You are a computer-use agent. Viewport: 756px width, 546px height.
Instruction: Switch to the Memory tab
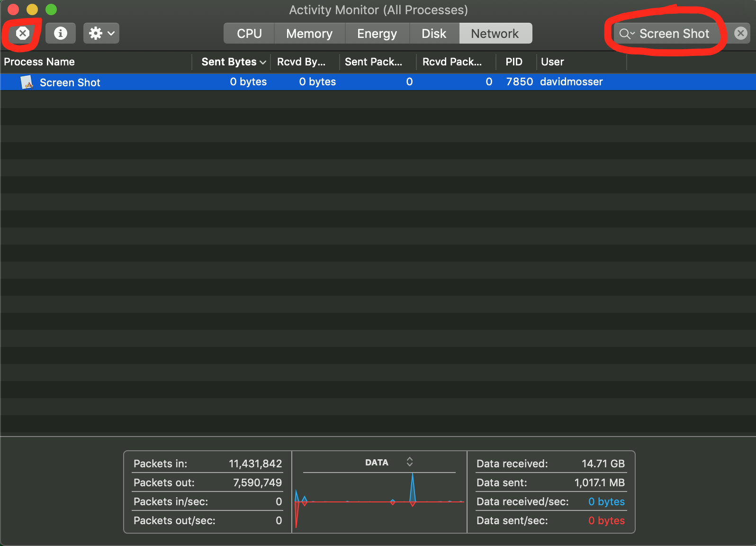tap(309, 34)
